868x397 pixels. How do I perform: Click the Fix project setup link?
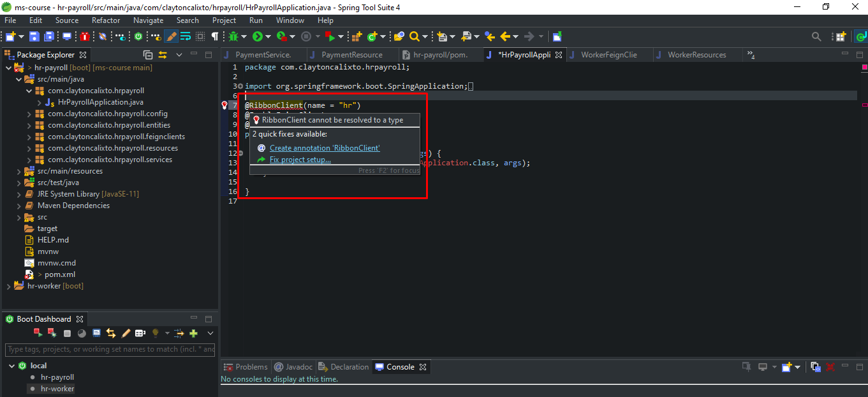click(x=300, y=160)
